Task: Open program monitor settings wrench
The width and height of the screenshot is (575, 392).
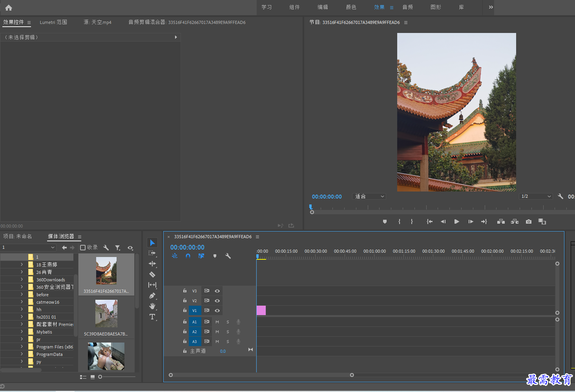Action: tap(560, 196)
